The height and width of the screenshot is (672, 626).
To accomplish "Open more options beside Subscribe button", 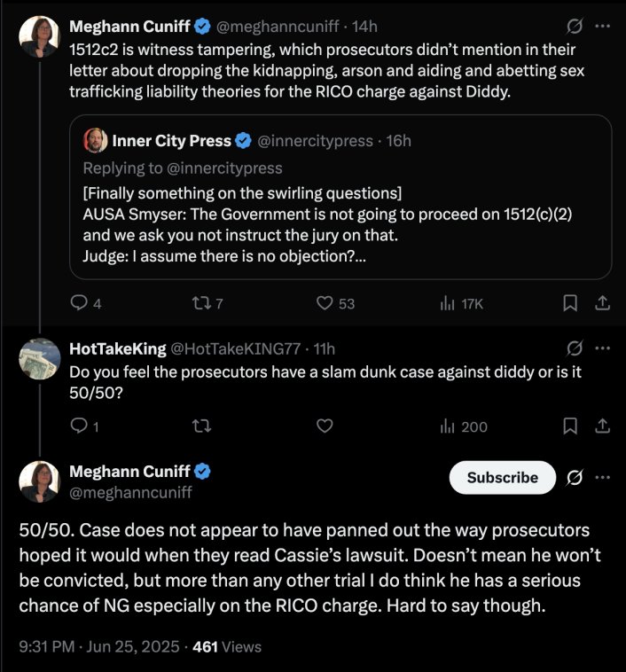I will [603, 477].
